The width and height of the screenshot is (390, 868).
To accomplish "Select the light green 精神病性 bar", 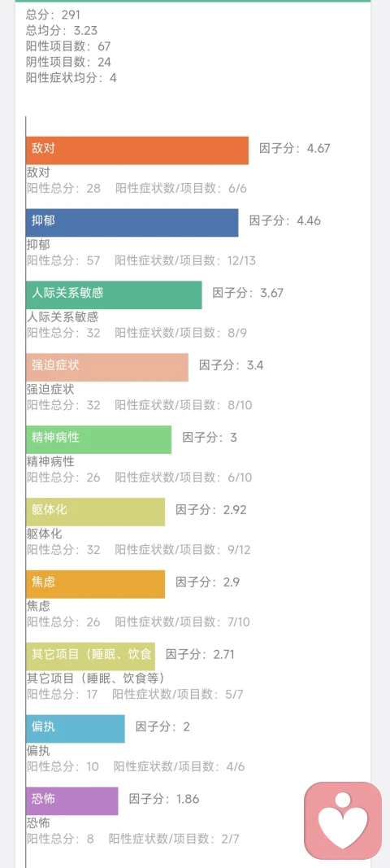I will 99,439.
